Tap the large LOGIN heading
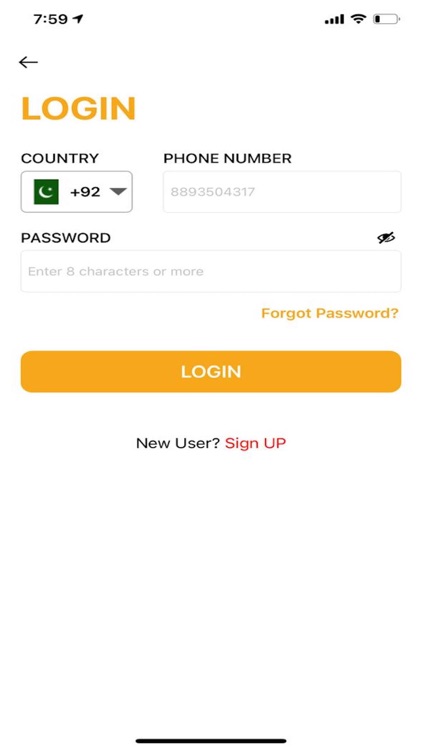This screenshot has width=422, height=750. [79, 109]
